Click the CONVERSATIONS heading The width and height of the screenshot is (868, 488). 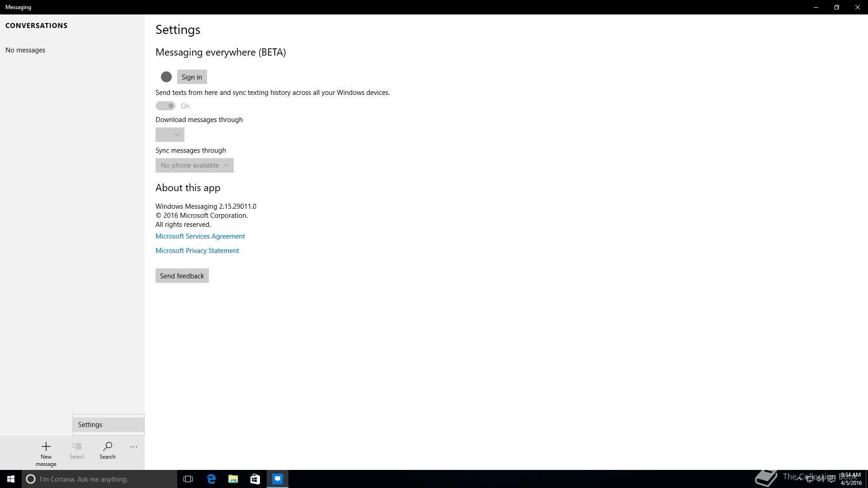[36, 26]
